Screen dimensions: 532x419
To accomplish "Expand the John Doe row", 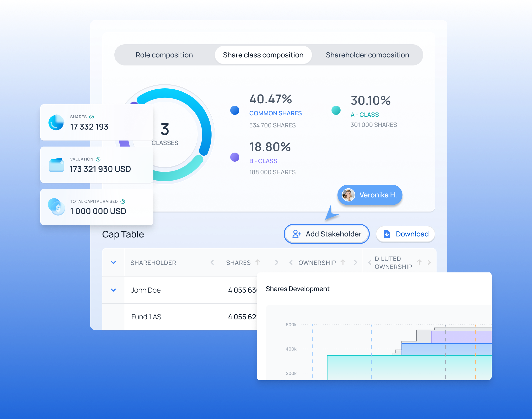I will tap(113, 290).
